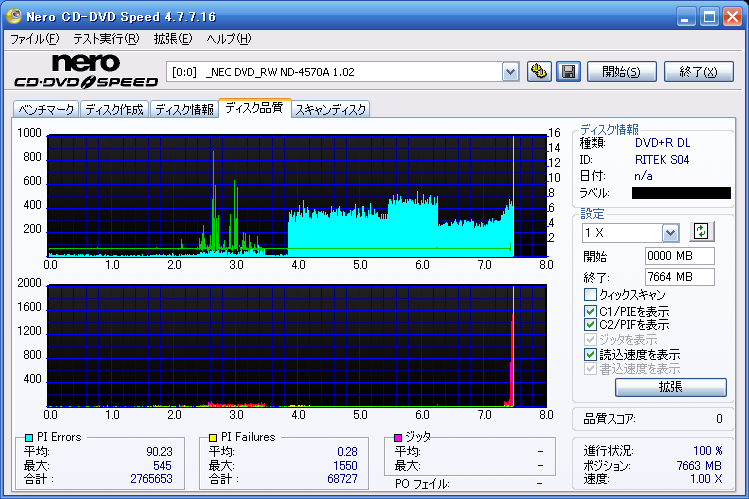
Task: Click the 速度 value 1.00 X
Action: click(x=706, y=479)
